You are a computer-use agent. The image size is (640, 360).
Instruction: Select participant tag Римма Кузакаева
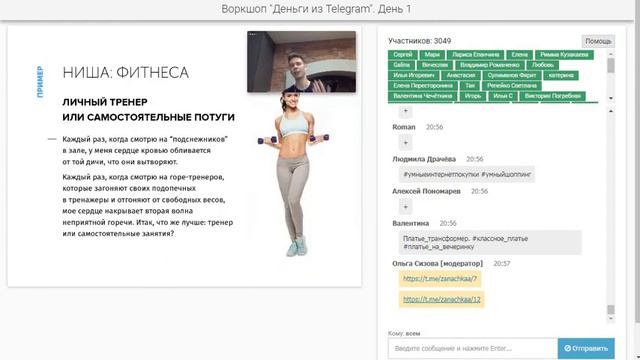click(564, 55)
